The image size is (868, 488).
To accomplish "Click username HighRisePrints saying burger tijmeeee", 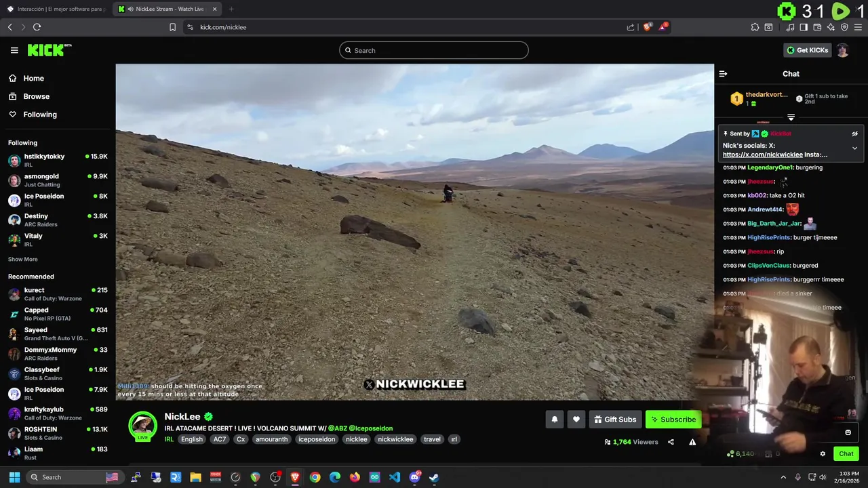I will point(769,237).
